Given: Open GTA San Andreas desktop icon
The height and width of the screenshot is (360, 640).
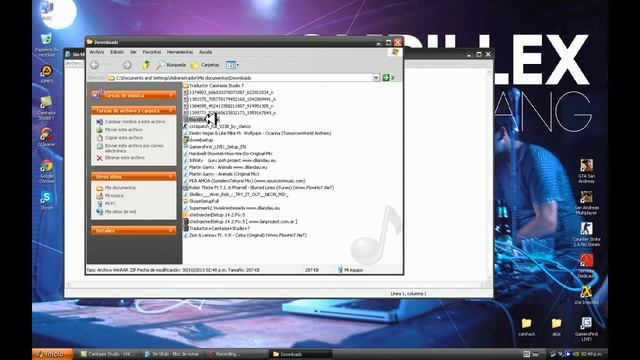Looking at the screenshot, I should [x=586, y=171].
